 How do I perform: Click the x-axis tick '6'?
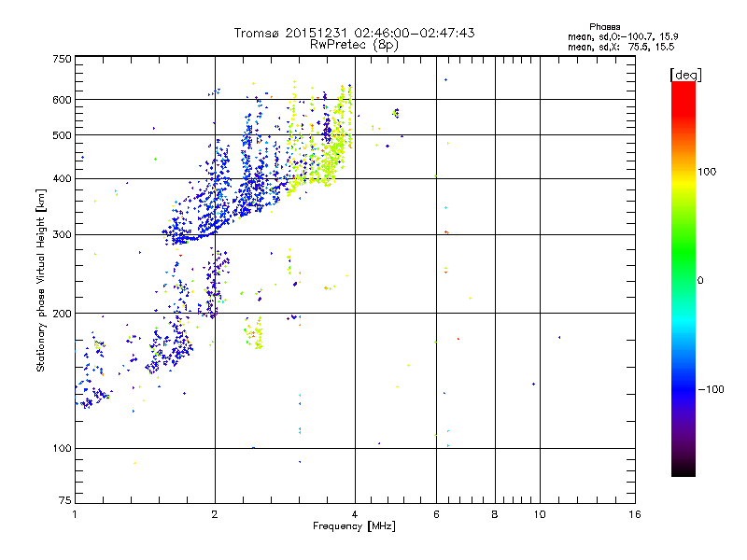click(436, 514)
